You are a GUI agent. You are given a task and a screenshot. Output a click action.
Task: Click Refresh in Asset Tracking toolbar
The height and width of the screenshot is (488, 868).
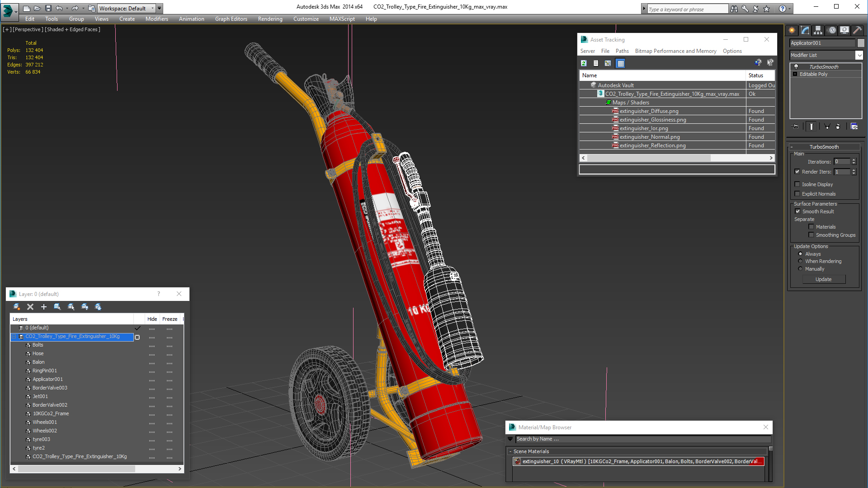(x=584, y=63)
